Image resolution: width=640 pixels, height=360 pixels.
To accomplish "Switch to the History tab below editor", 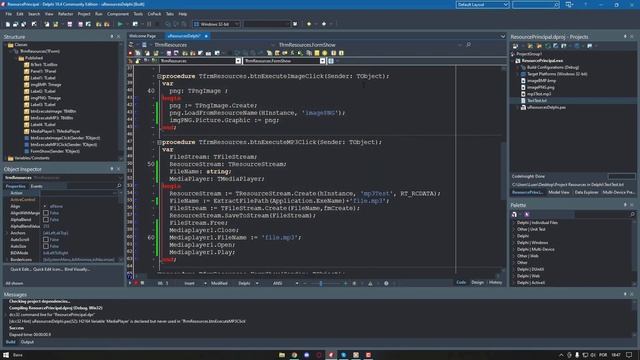I will coord(495,282).
